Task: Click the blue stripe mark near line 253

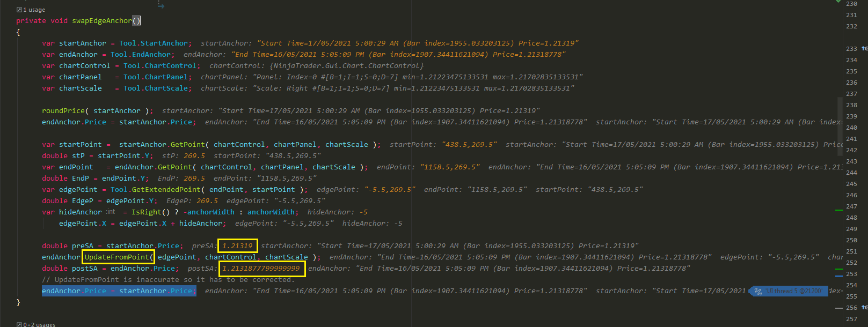Action: pyautogui.click(x=839, y=276)
